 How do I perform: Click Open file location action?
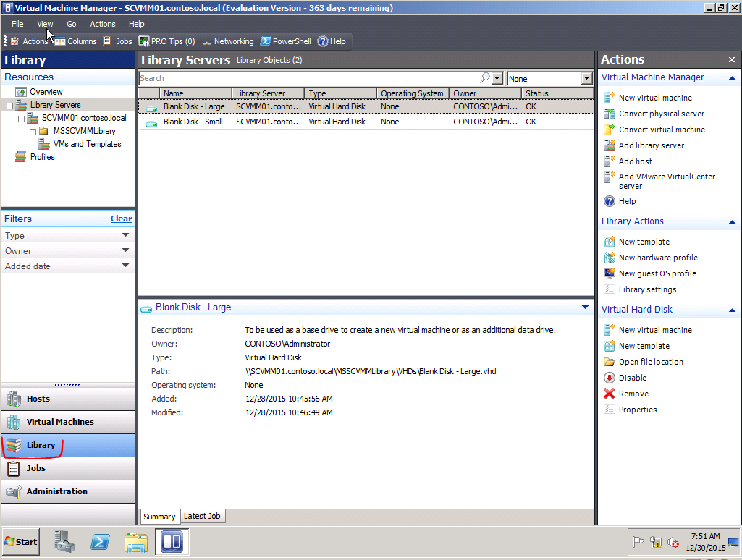click(644, 362)
